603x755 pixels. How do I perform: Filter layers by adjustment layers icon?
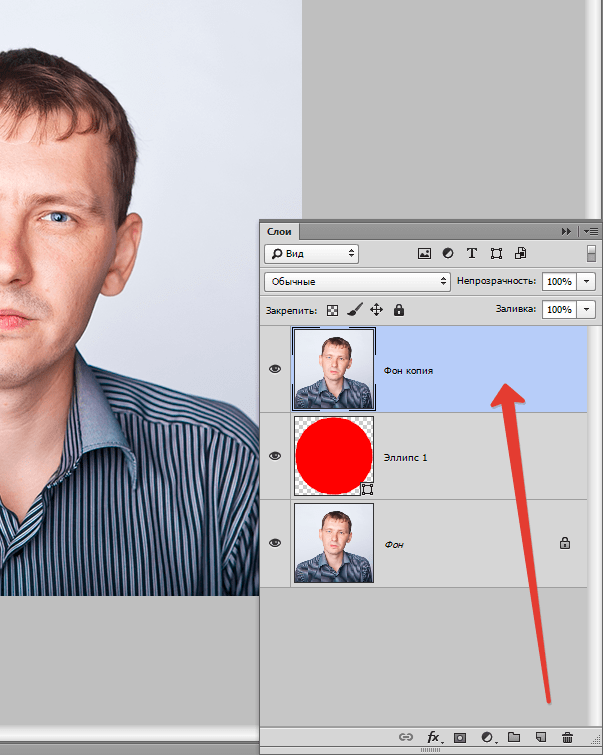(448, 253)
